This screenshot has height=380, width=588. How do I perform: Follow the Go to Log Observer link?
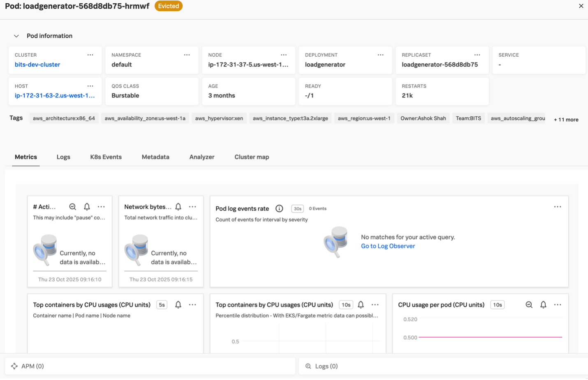coord(388,246)
